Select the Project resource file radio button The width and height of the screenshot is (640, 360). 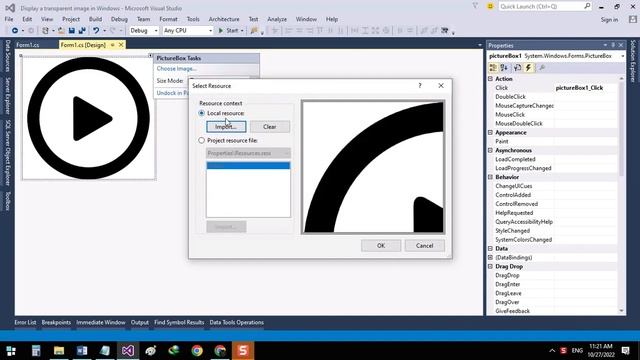coord(201,140)
